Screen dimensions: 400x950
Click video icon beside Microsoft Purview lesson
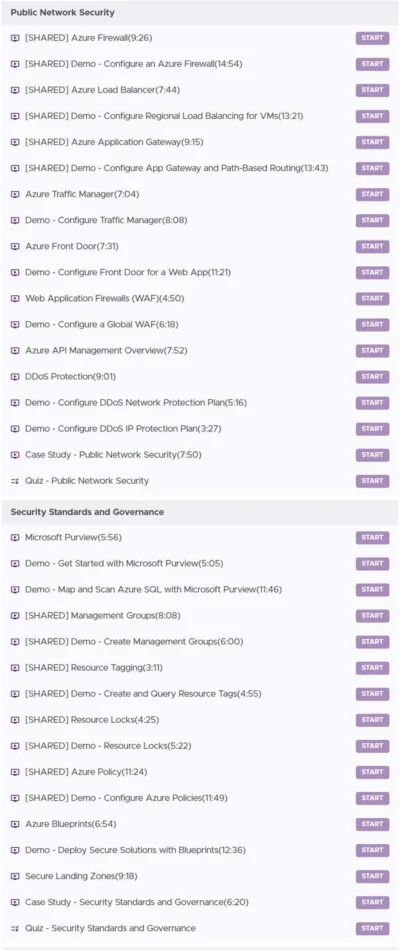[15, 537]
